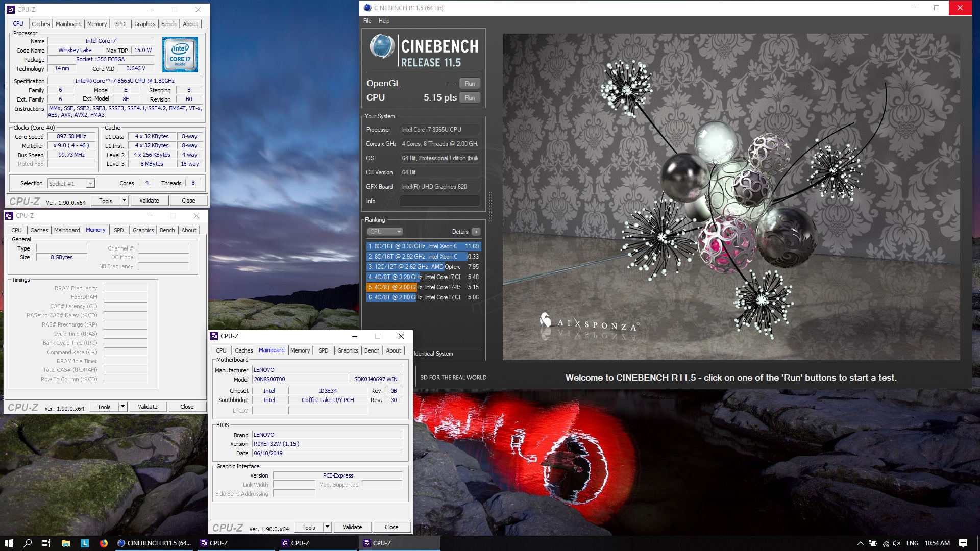Run the OpenGL test
The image size is (980, 551).
tap(470, 84)
